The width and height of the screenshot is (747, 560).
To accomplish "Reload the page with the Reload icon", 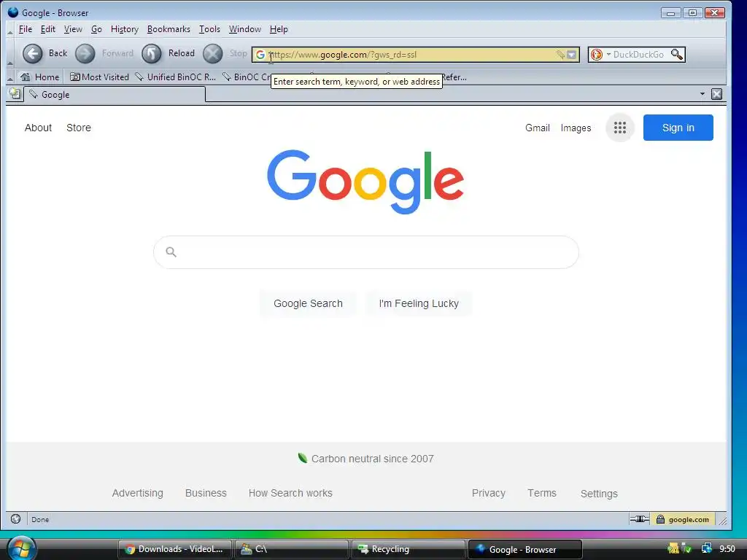I will tap(152, 53).
